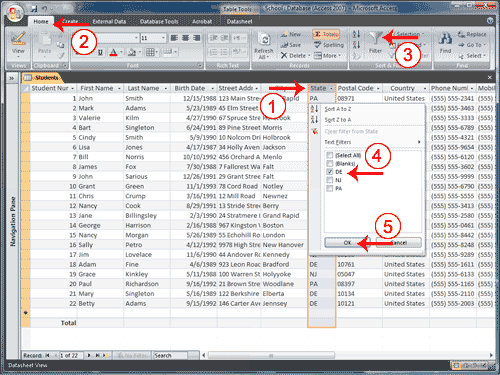Image resolution: width=500 pixels, height=375 pixels.
Task: Switch to the External Data tab
Action: coord(109,22)
